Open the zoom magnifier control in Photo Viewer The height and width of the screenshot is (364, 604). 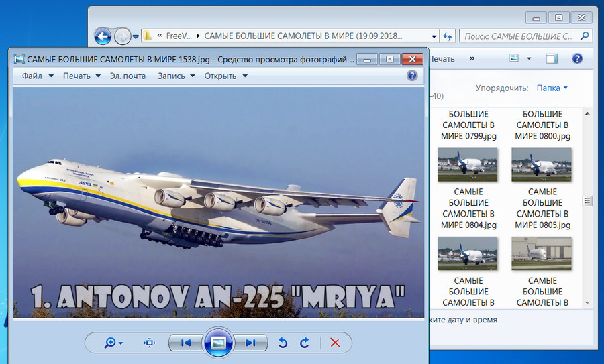click(113, 343)
